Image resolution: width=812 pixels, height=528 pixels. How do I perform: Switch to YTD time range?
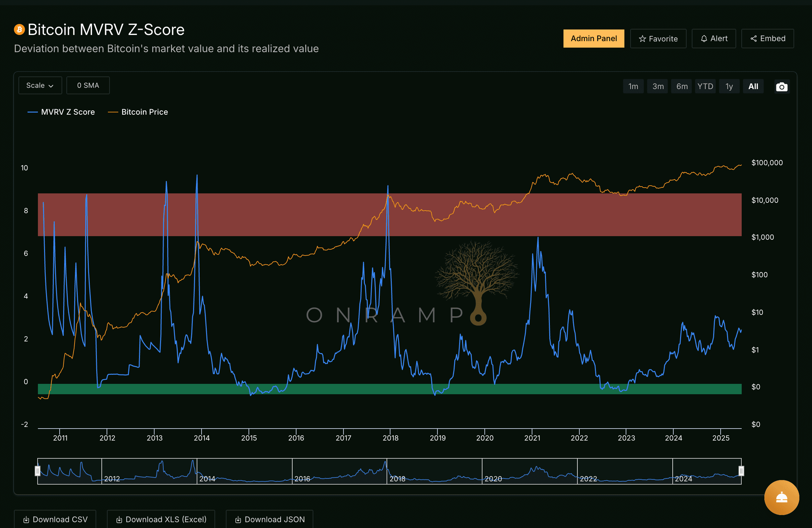(705, 86)
